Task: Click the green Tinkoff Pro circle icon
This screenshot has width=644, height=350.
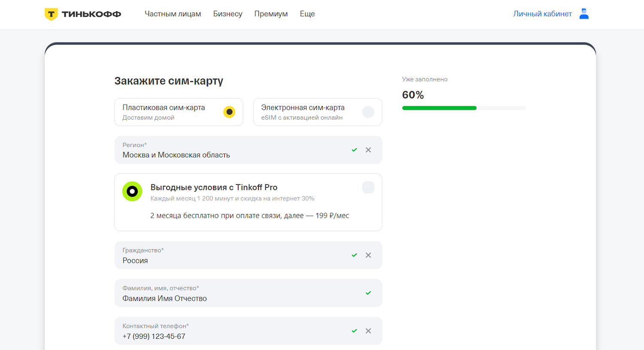Action: tap(132, 191)
